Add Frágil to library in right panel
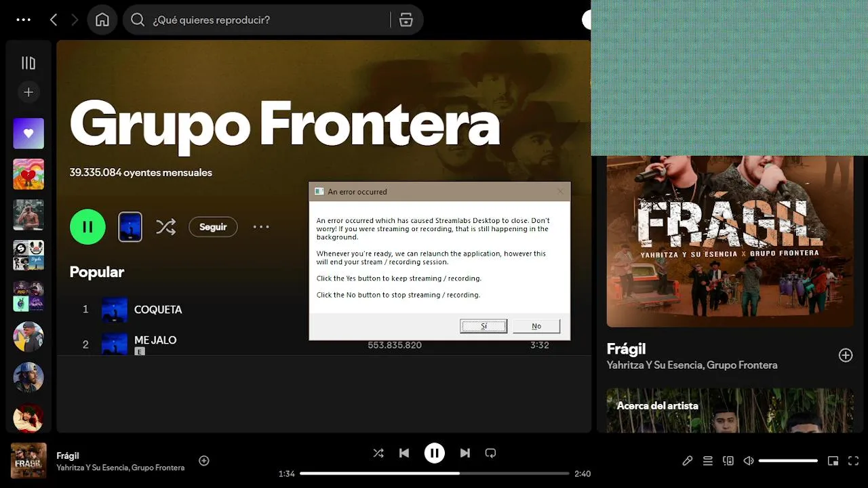 click(x=846, y=355)
